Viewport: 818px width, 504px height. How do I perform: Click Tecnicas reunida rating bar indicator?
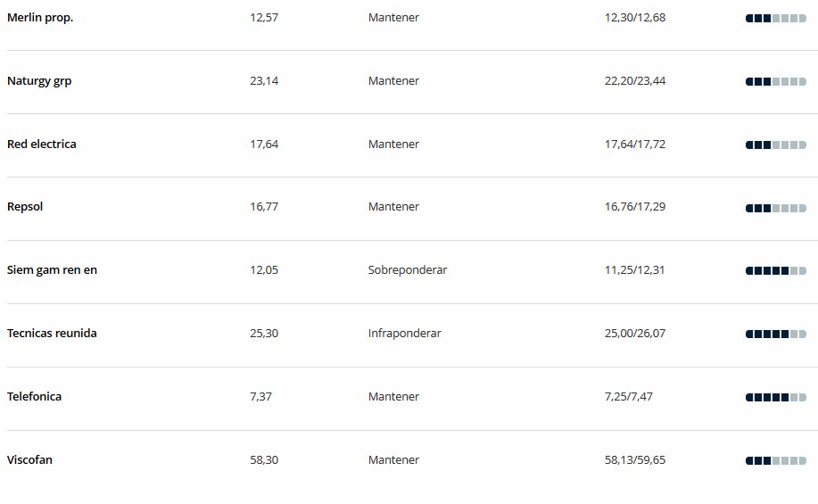pos(776,334)
